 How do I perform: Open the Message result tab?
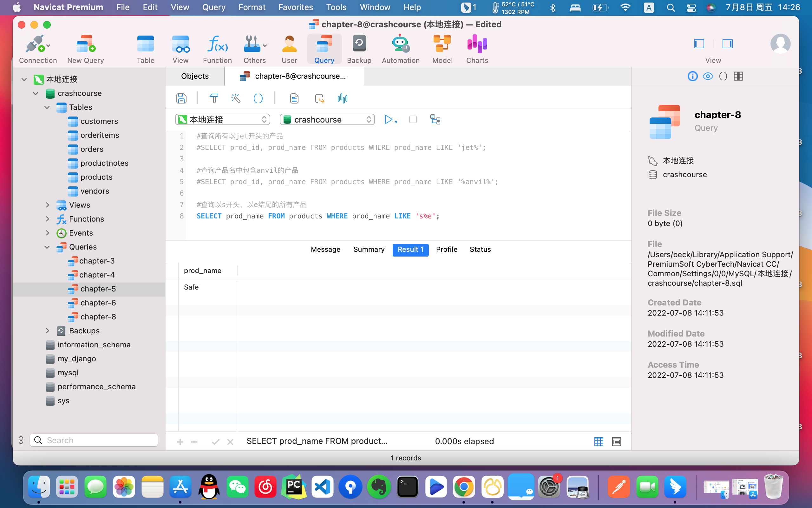pos(325,250)
